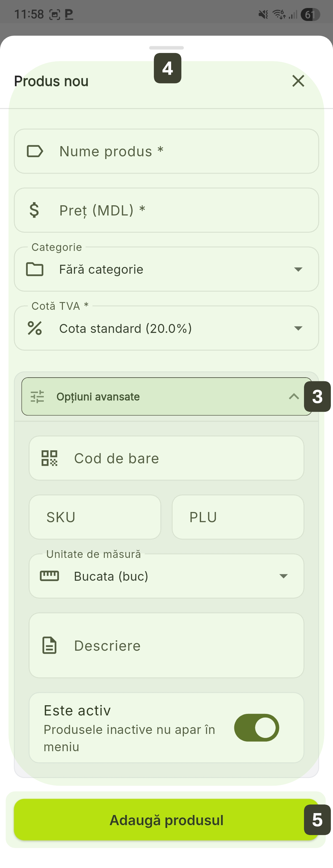Open the Cotă TVA dropdown arrow

[298, 328]
